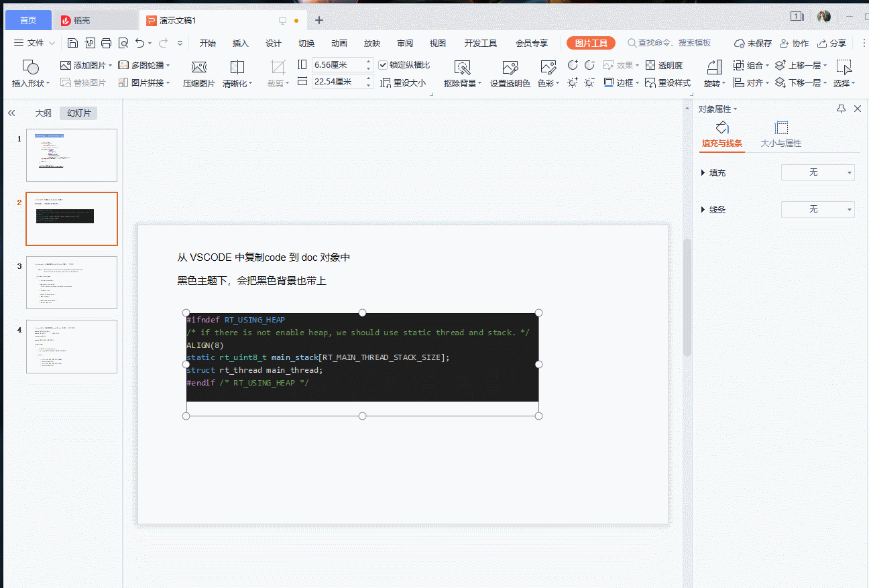The height and width of the screenshot is (588, 869).
Task: Click the 分享 share button
Action: pos(831,43)
